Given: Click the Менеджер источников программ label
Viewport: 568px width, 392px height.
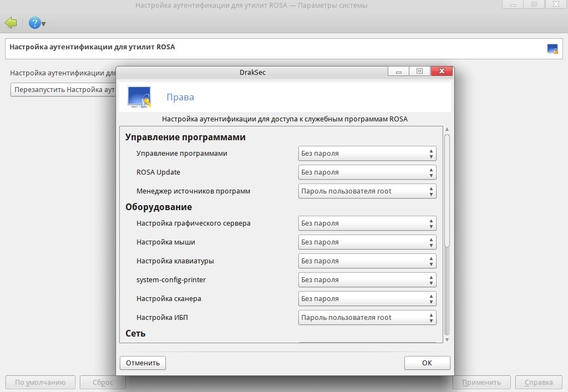Looking at the screenshot, I should tap(193, 191).
